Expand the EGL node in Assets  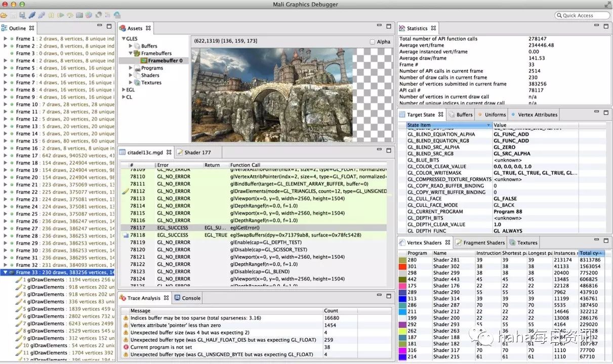pyautogui.click(x=123, y=90)
